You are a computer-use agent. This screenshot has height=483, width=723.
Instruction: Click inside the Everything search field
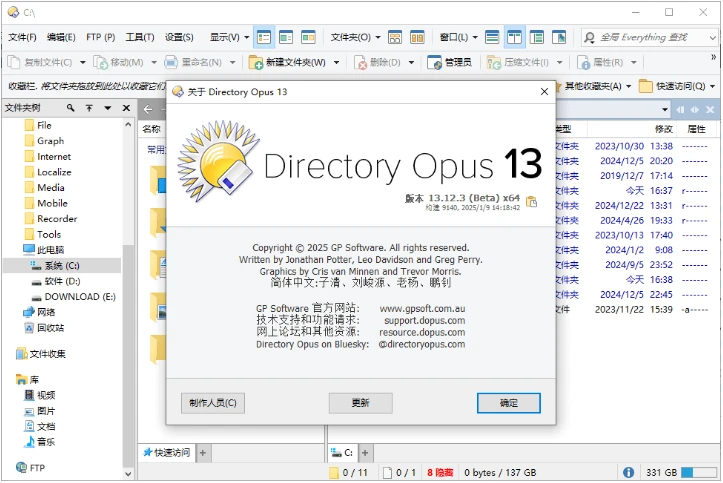pos(650,37)
